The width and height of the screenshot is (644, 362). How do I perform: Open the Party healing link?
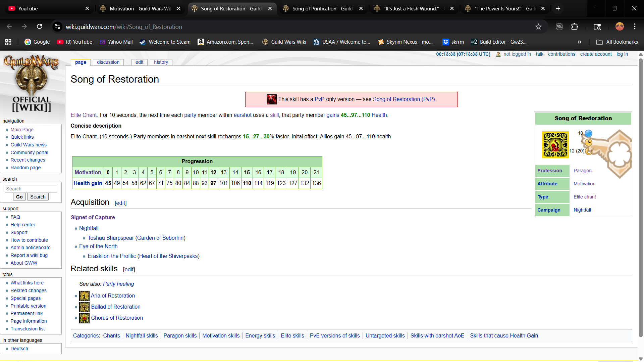click(118, 284)
